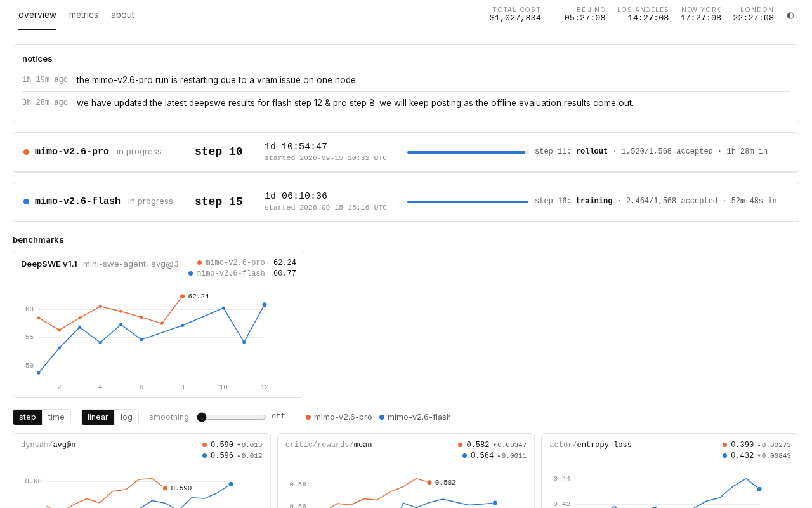Click the '1h 19m ago' notice timestamp
This screenshot has height=508, width=812.
[45, 80]
